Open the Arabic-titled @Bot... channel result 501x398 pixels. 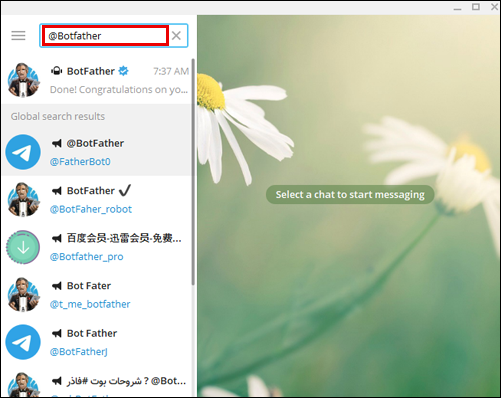pyautogui.click(x=96, y=382)
